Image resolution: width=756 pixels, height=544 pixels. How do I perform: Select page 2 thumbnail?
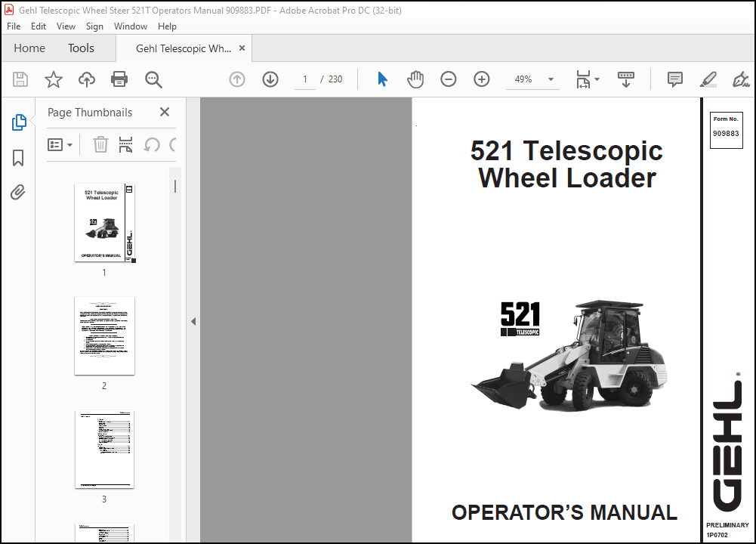pyautogui.click(x=105, y=336)
